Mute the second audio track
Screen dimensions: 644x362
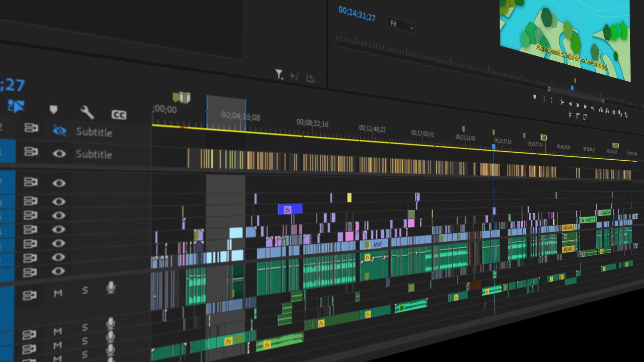point(58,331)
